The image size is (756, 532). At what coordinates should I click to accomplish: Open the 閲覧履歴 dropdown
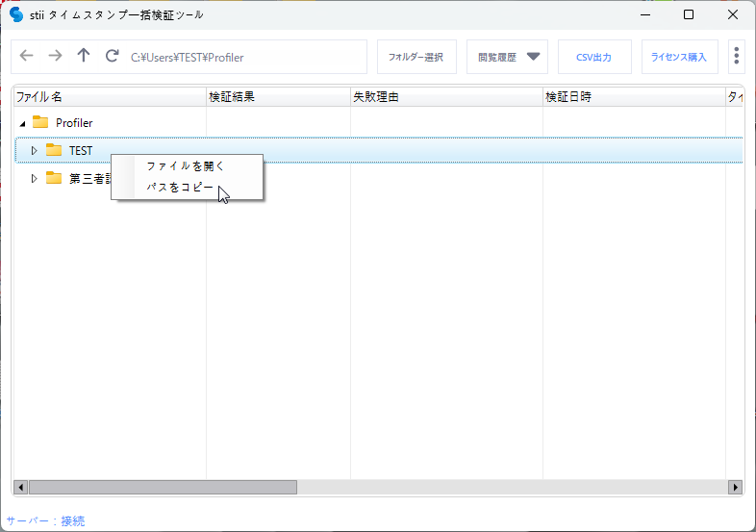click(508, 57)
